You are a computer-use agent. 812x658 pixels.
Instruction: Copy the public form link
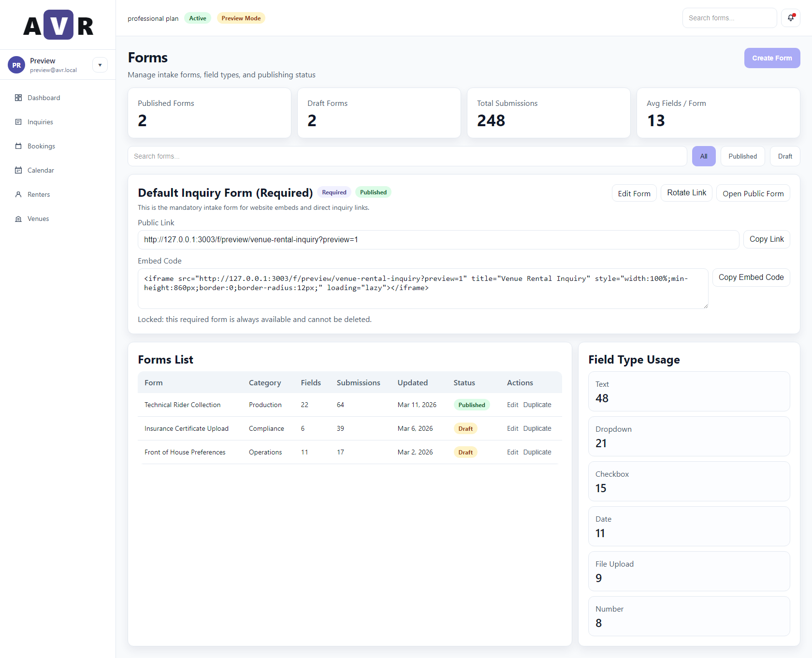coord(766,239)
